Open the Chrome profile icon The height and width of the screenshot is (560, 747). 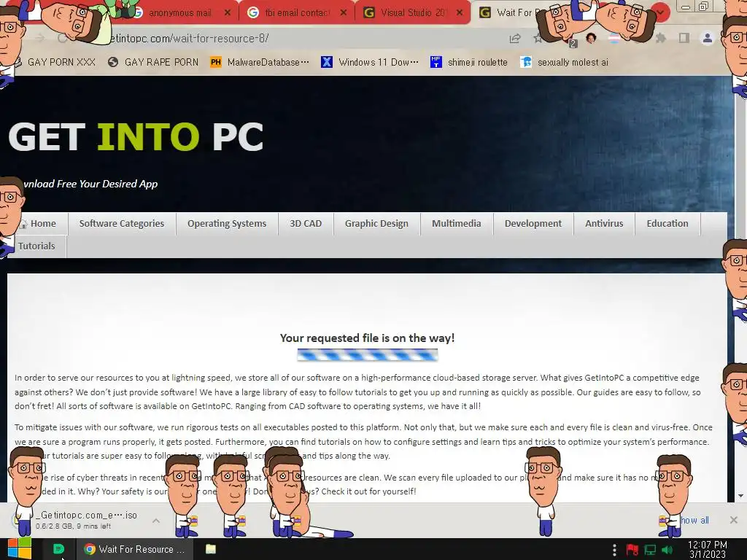click(708, 38)
